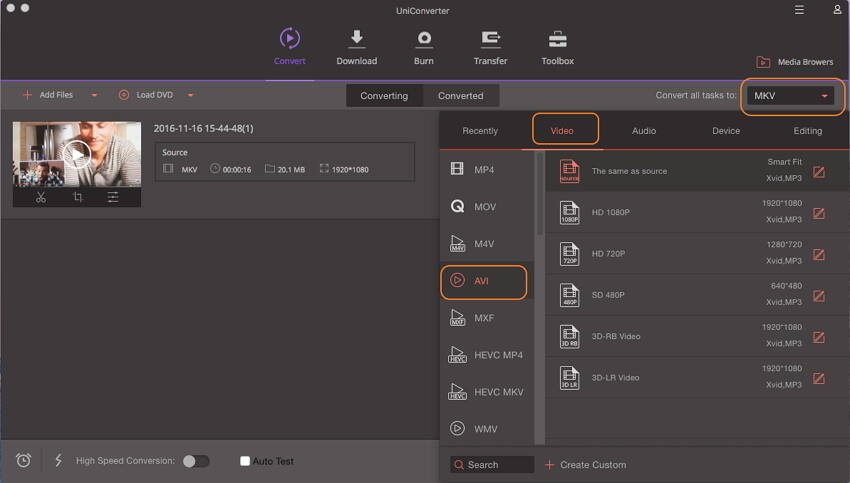Click the file name 2016-11-16 15-44-48(1)
This screenshot has height=483, width=850.
pyautogui.click(x=203, y=128)
